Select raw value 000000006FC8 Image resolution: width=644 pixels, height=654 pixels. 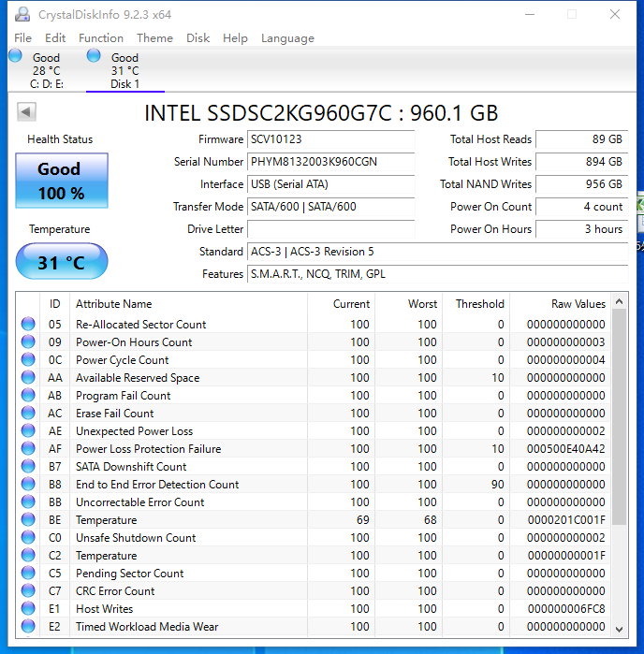566,609
